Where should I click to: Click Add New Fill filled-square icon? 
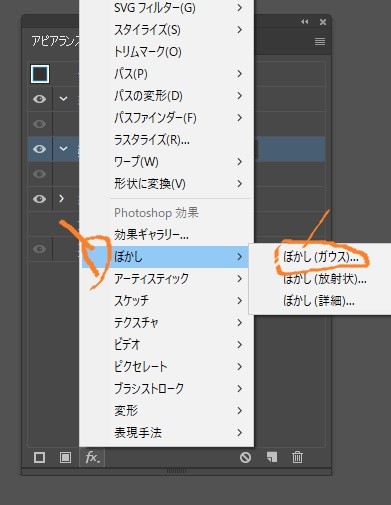[65, 457]
